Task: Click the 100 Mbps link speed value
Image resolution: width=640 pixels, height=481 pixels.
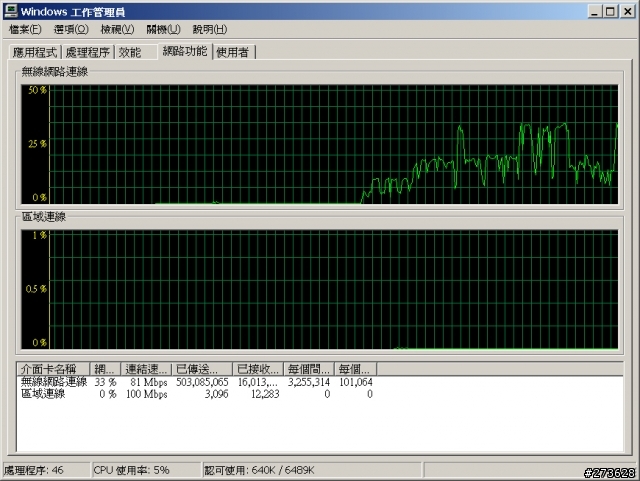Action: click(x=147, y=394)
